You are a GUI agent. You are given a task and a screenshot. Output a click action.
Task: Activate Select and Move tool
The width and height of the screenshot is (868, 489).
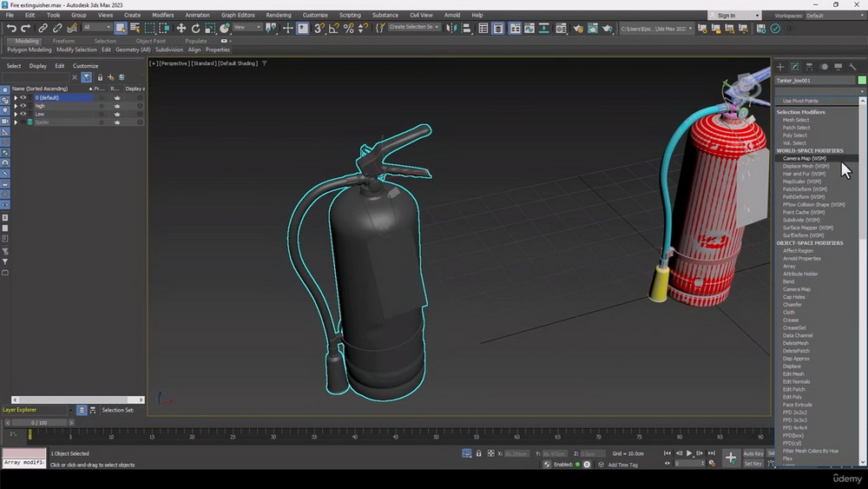point(181,29)
